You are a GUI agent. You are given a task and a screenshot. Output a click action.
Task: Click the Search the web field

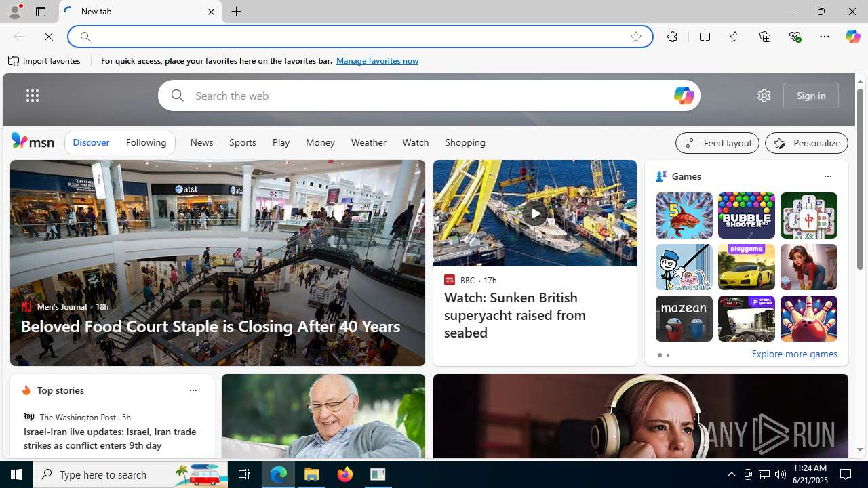click(429, 96)
